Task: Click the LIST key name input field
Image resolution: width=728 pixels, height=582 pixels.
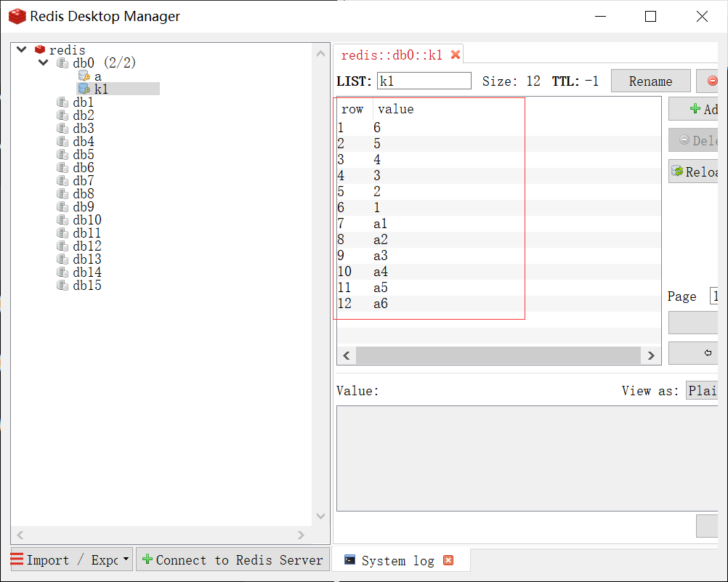Action: [424, 81]
